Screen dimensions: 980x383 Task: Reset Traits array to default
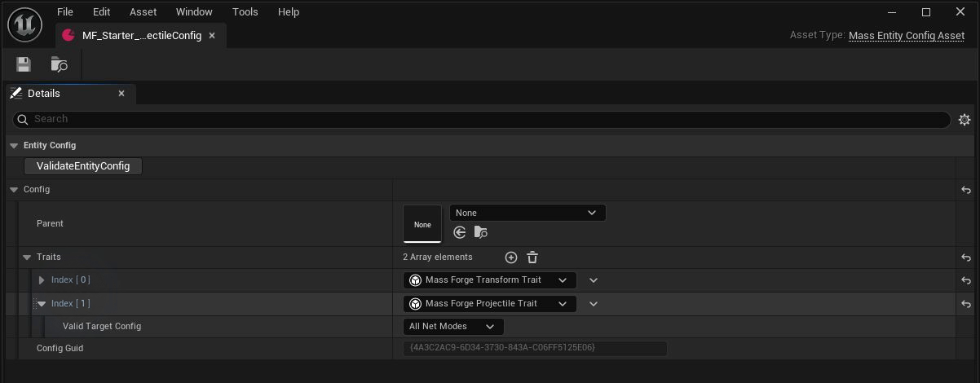pyautogui.click(x=966, y=258)
